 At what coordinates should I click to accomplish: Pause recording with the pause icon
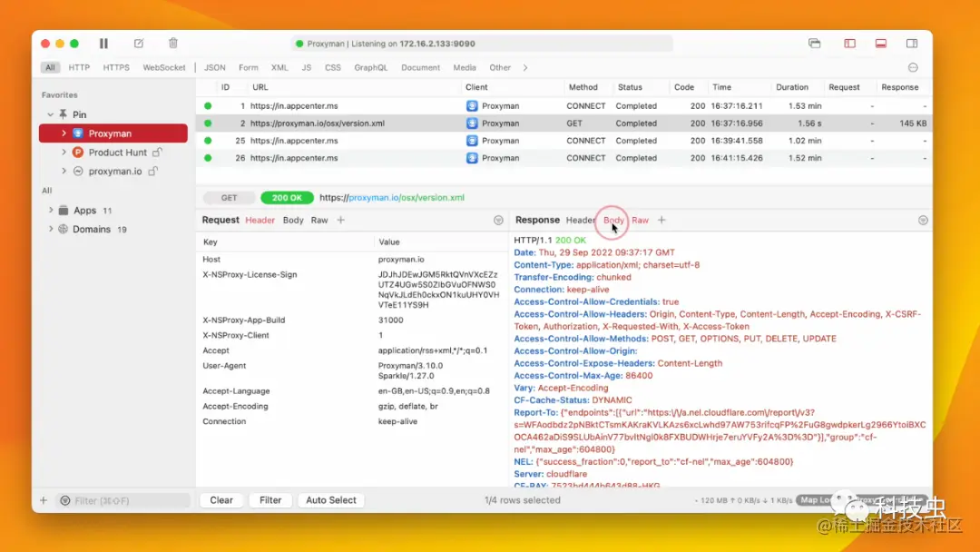coord(103,44)
